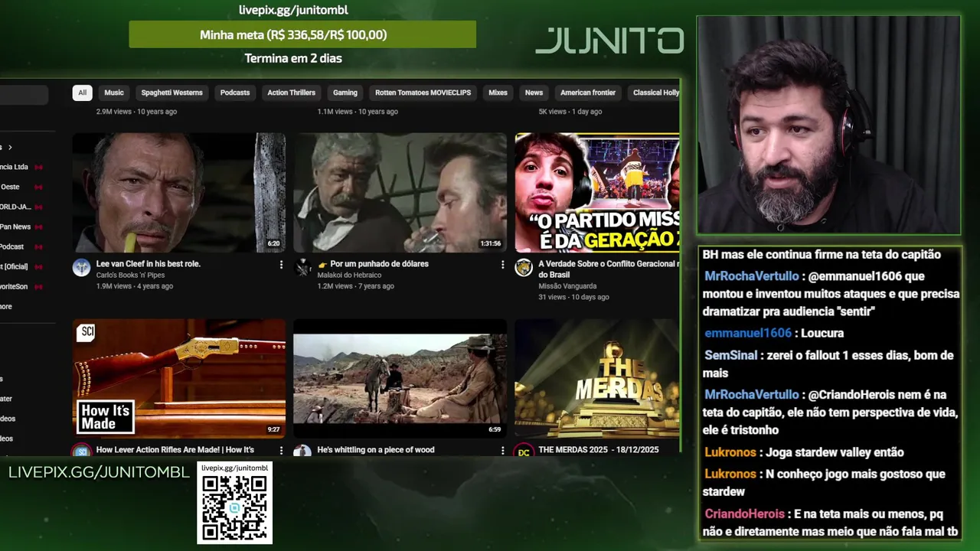Viewport: 980px width, 551px height.
Task: Open '[Oficial]' subscription in sidebar
Action: coord(15,267)
